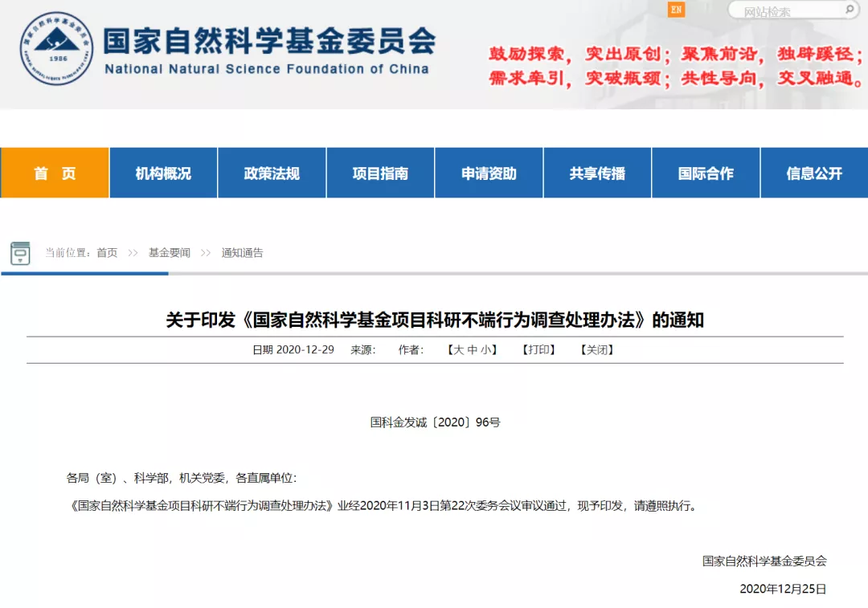
Task: Select the 信息公开 menu item
Action: [x=814, y=173]
